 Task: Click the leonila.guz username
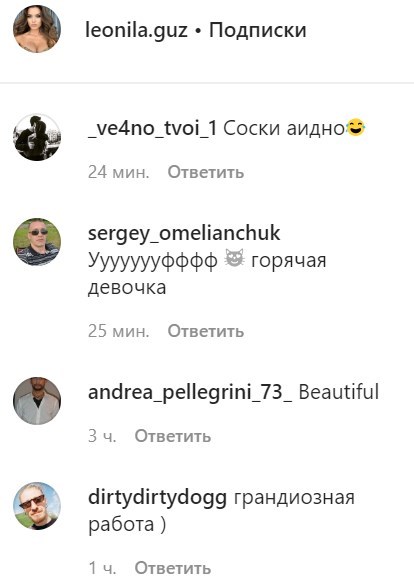tap(137, 31)
